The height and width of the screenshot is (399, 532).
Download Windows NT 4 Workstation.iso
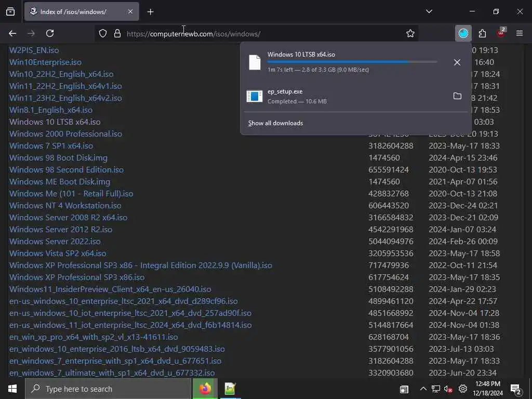65,205
